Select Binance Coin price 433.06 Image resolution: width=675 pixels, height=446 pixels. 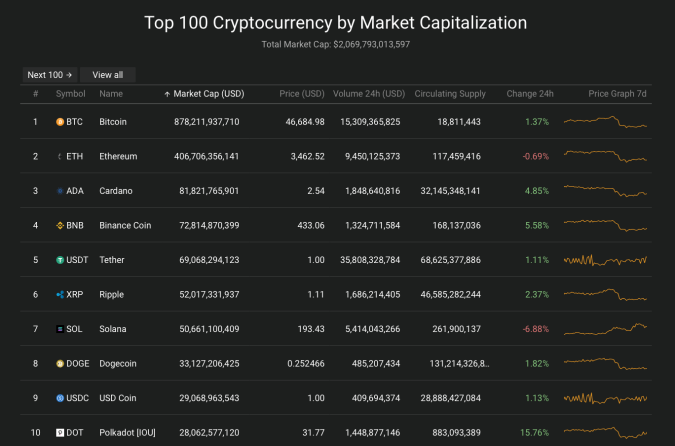point(311,225)
